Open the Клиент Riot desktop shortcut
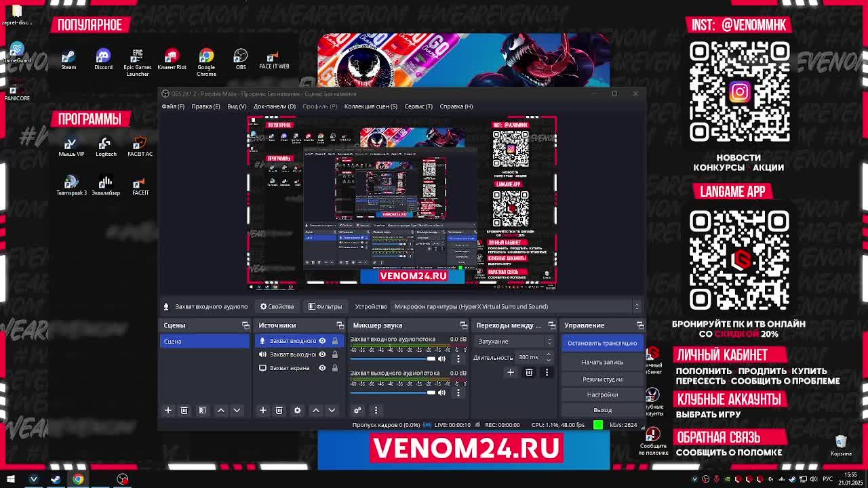Viewport: 868px width, 488px height. coord(172,59)
